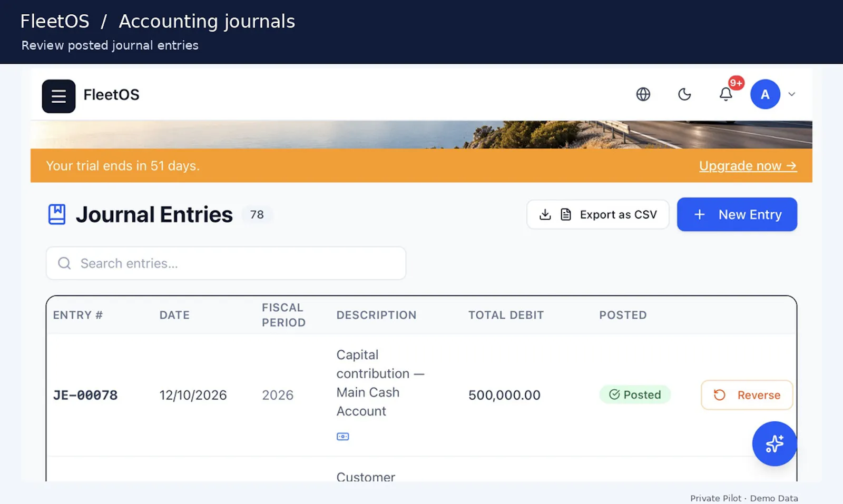Click the globe language icon

tap(643, 94)
